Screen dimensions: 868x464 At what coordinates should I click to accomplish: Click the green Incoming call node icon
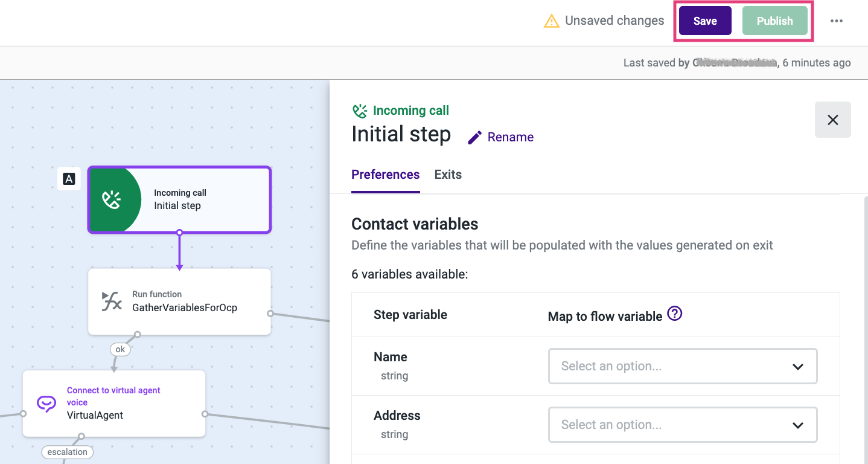pyautogui.click(x=112, y=200)
